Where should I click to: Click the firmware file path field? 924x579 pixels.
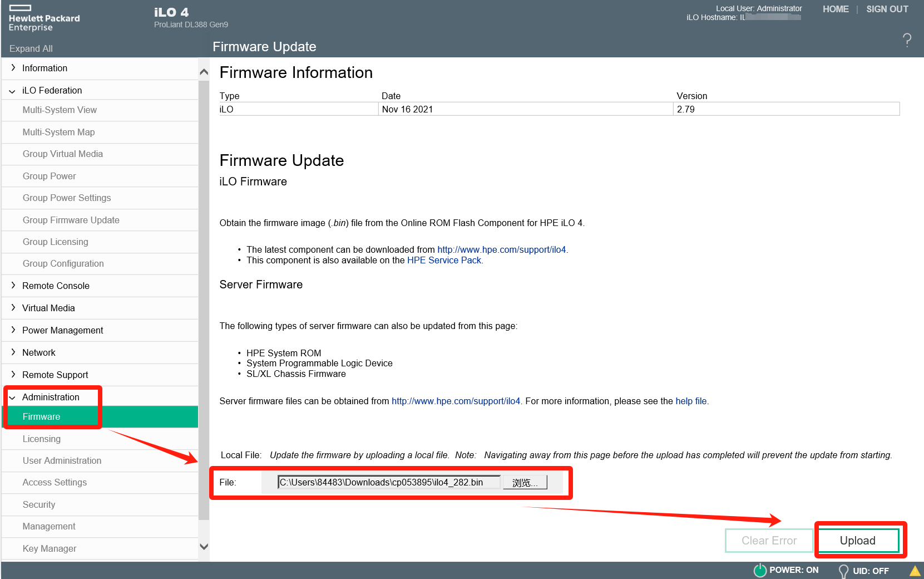point(388,483)
